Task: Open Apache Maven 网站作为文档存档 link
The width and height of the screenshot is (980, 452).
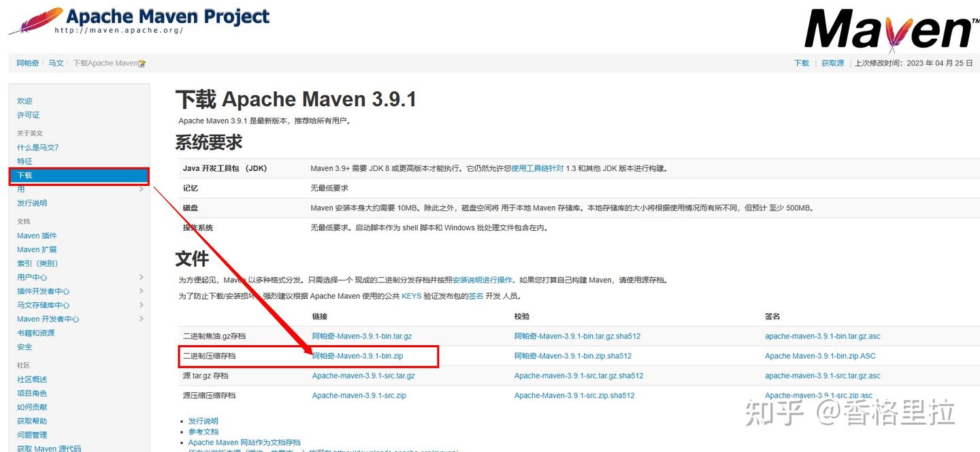Action: 244,442
